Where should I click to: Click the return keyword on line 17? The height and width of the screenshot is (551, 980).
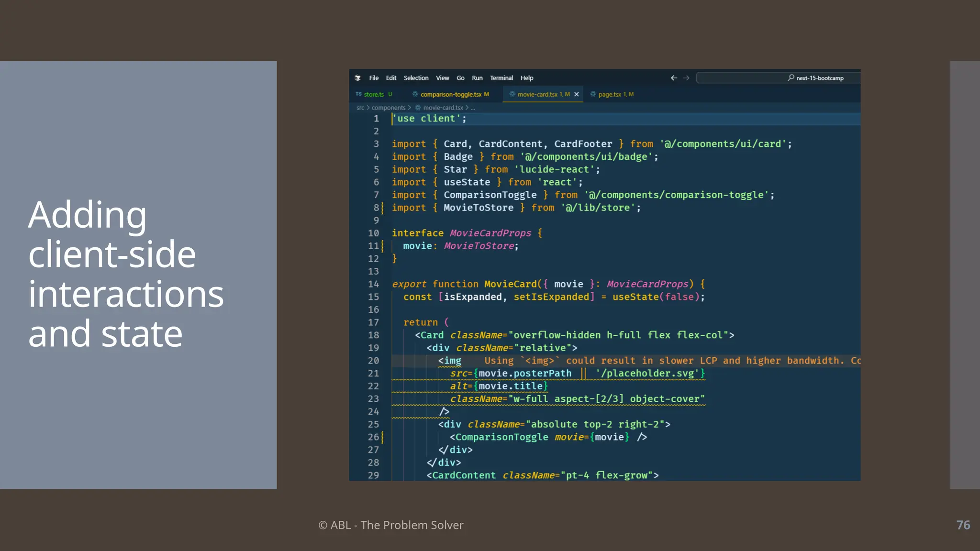point(420,322)
